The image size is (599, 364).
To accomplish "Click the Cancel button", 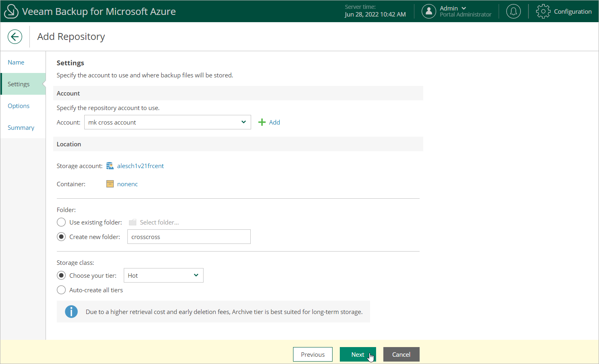I will click(x=401, y=354).
